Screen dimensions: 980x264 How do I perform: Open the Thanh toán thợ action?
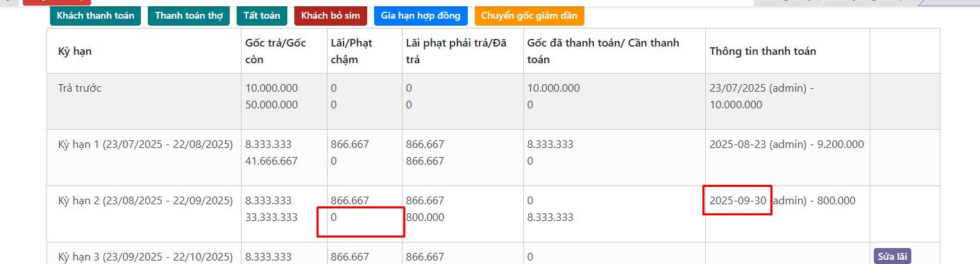[x=189, y=15]
